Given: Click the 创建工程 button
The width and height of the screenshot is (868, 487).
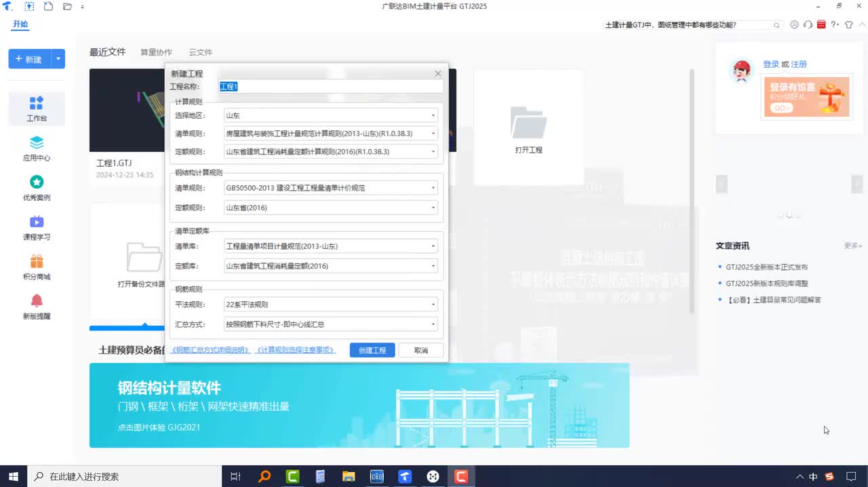Looking at the screenshot, I should click(x=372, y=351).
